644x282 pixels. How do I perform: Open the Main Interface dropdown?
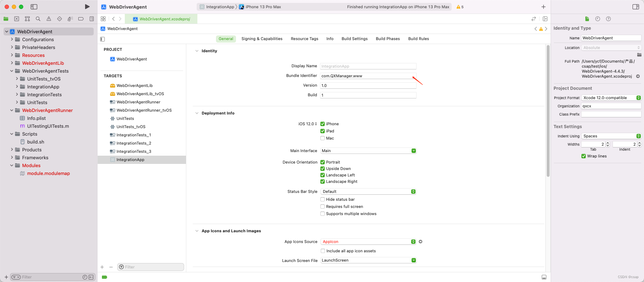click(x=368, y=151)
